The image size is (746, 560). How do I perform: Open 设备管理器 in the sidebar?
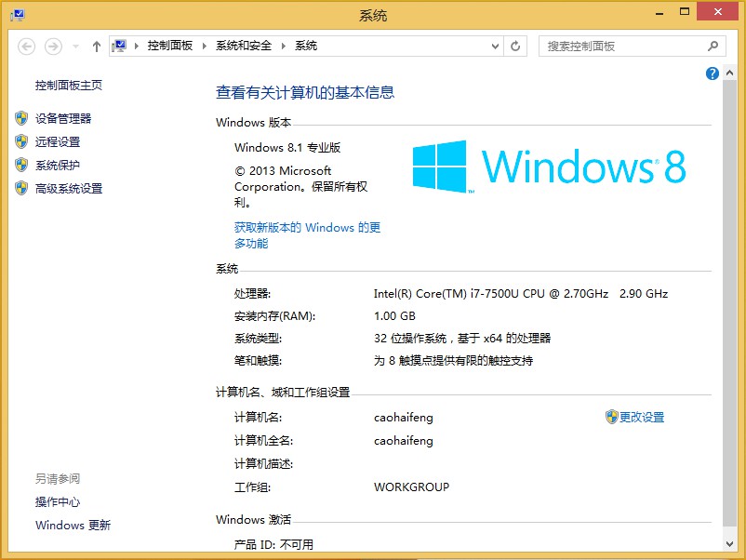(63, 118)
